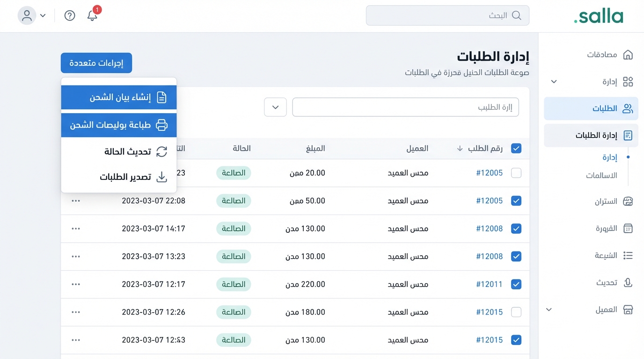Click the القورة calendar-style sidebar icon
Screen dimensions: 644x359
[628, 229]
